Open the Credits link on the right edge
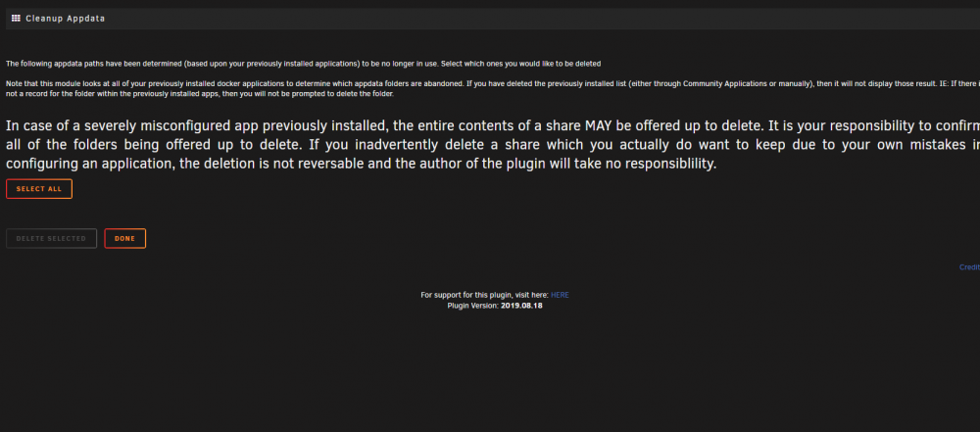This screenshot has height=432, width=980. 969,267
